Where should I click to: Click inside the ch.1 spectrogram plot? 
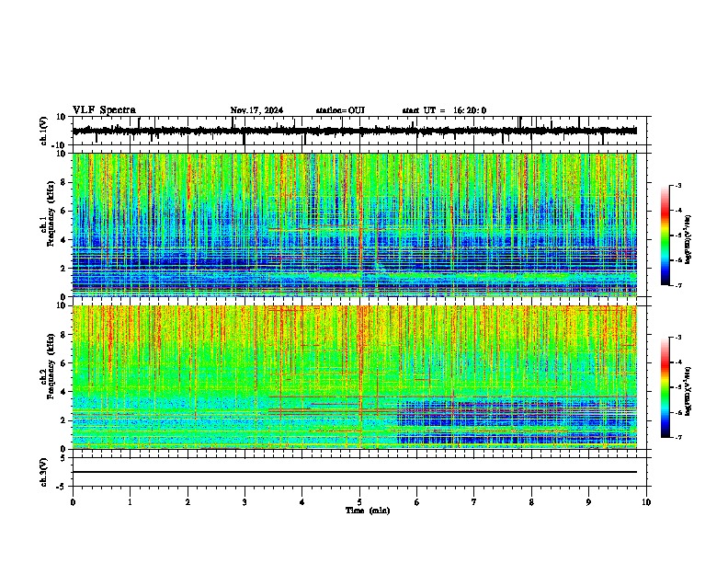click(355, 224)
